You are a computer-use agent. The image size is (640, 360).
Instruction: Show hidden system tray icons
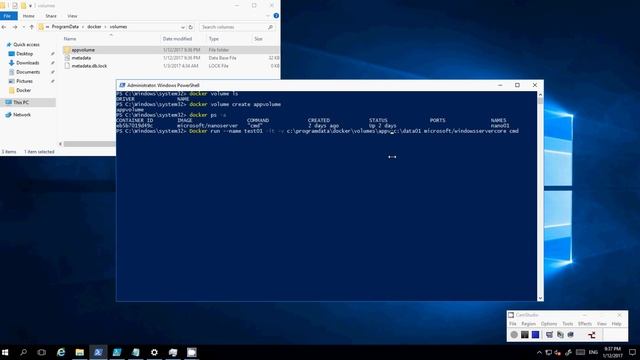539,353
